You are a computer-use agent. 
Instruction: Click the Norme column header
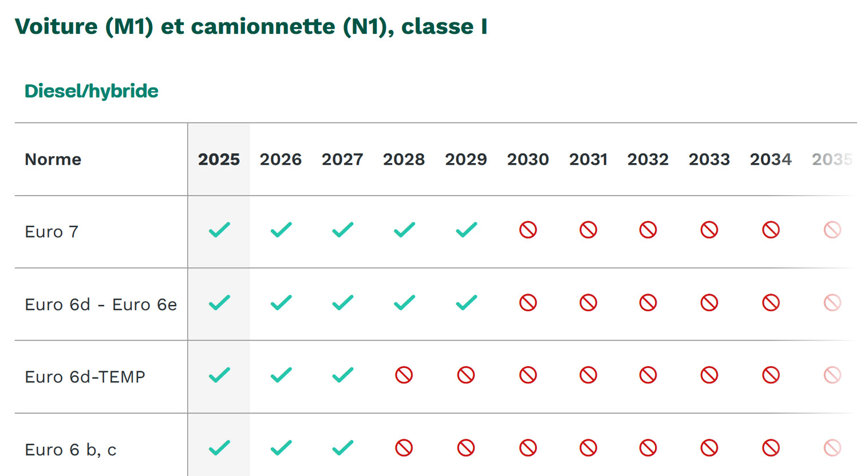point(53,160)
